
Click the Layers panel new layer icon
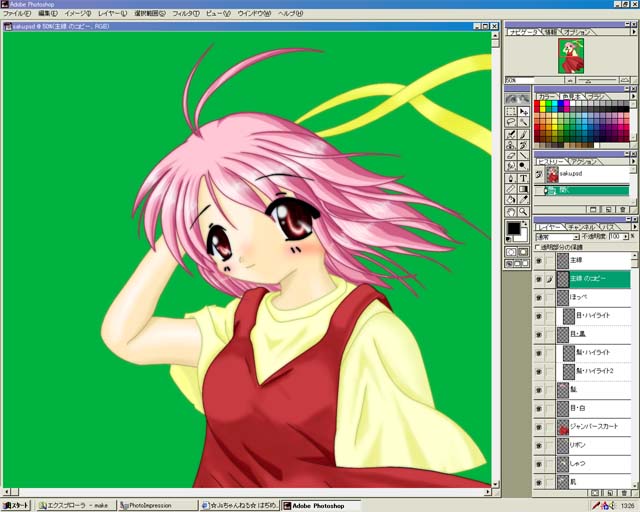tap(609, 493)
